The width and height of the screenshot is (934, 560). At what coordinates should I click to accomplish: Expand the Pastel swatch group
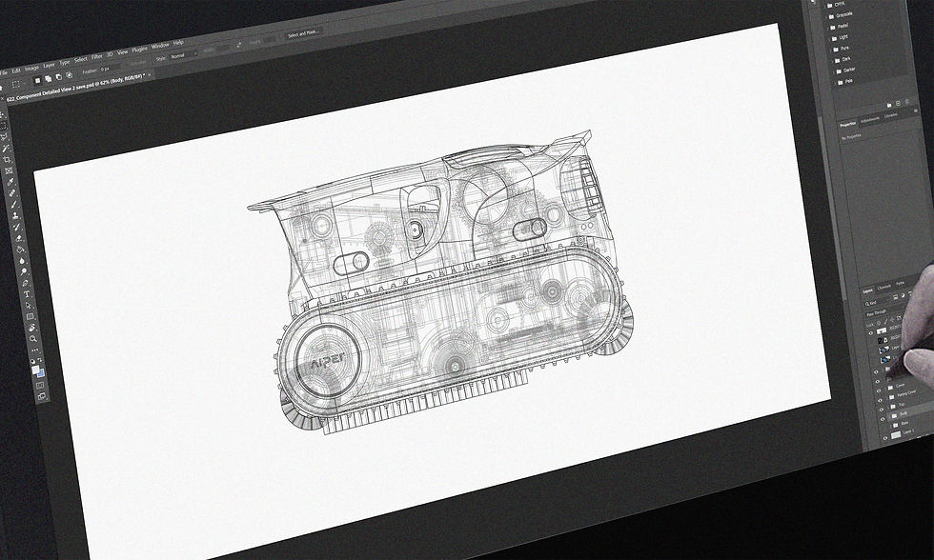coord(827,29)
